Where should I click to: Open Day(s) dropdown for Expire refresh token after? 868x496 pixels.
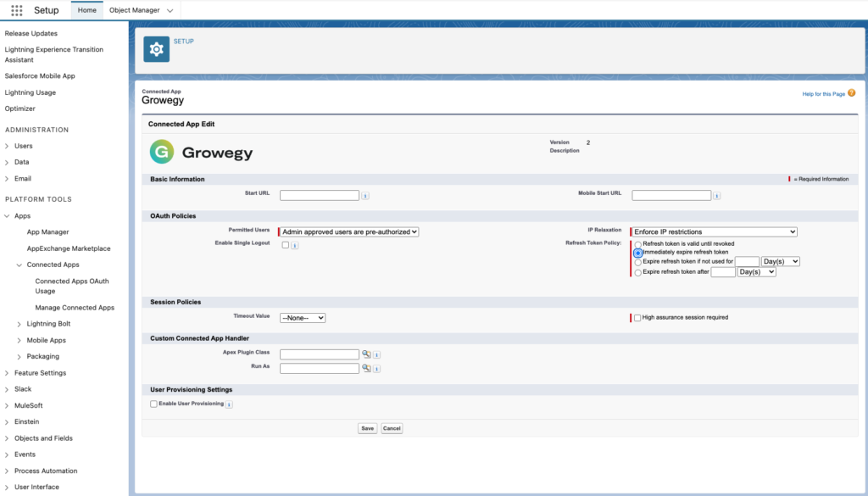757,272
